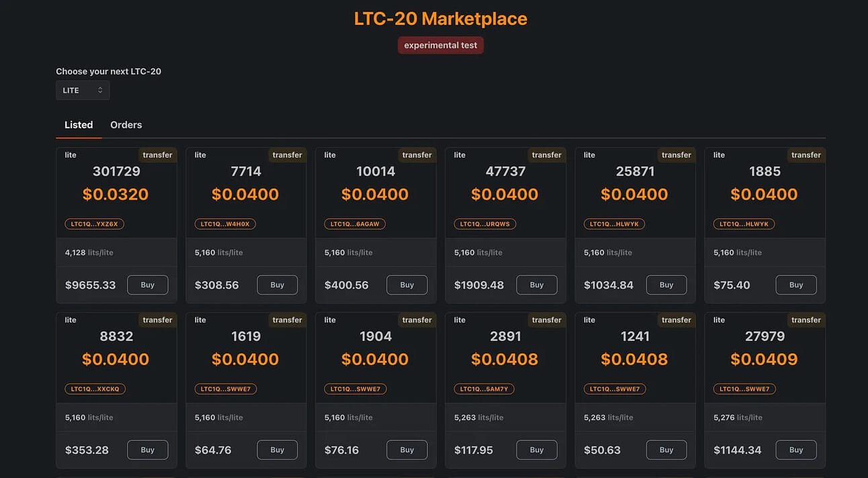Select the Listed tab
This screenshot has height=478, width=868.
79,125
